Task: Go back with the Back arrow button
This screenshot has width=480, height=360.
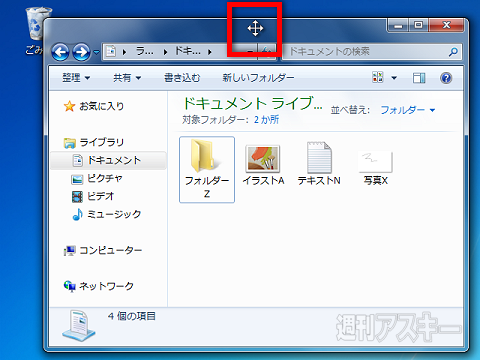Action: pyautogui.click(x=60, y=52)
